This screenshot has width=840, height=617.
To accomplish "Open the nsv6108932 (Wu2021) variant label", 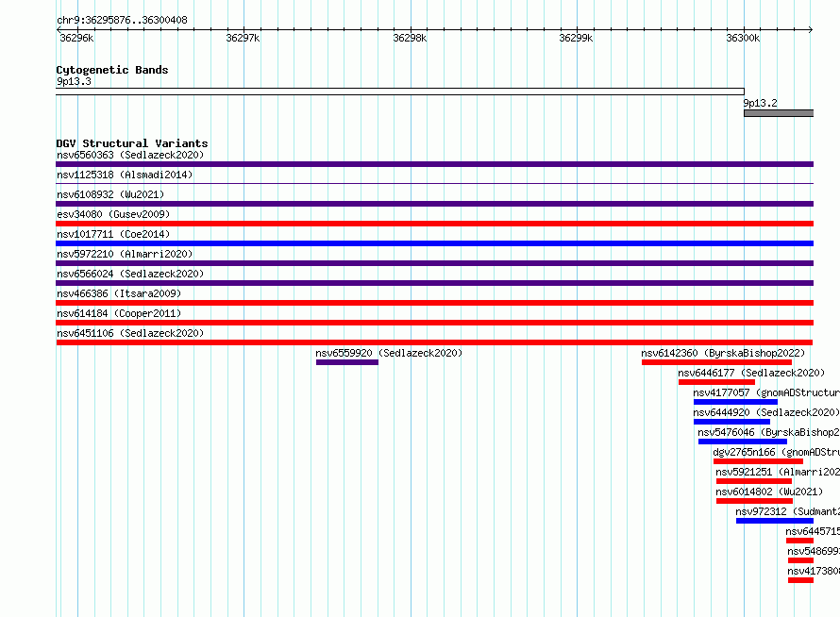I will click(x=110, y=194).
